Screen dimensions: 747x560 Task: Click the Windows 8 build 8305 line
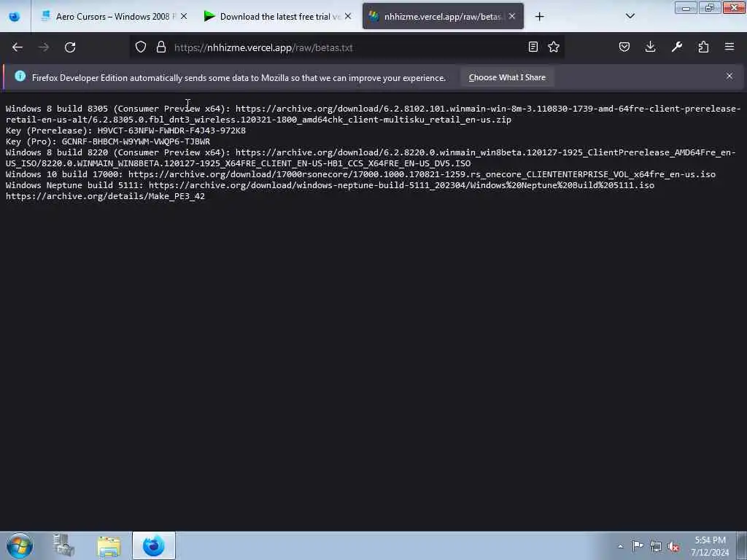point(373,114)
